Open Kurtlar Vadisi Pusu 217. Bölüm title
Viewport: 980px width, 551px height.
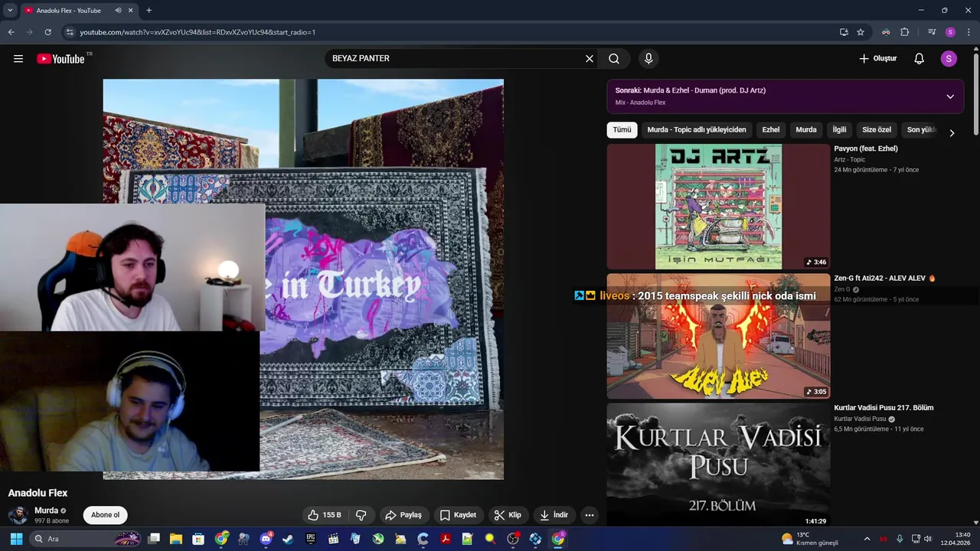click(x=884, y=408)
